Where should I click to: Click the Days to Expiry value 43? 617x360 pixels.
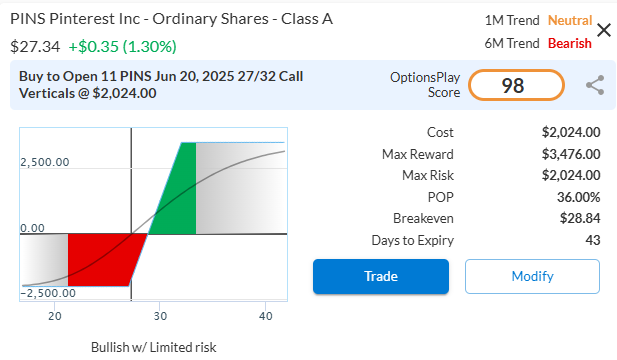pyautogui.click(x=593, y=240)
